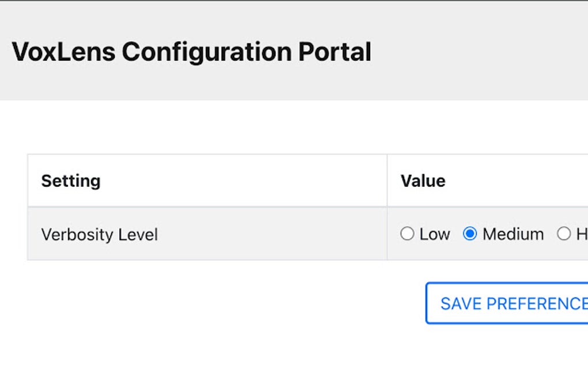Select the Medium verbosity radio button

(x=470, y=234)
